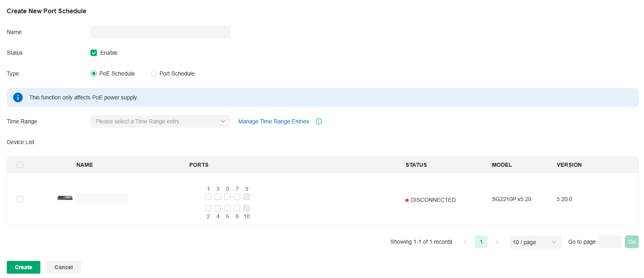Click the blue info icon in the PoE notice banner

click(x=18, y=97)
